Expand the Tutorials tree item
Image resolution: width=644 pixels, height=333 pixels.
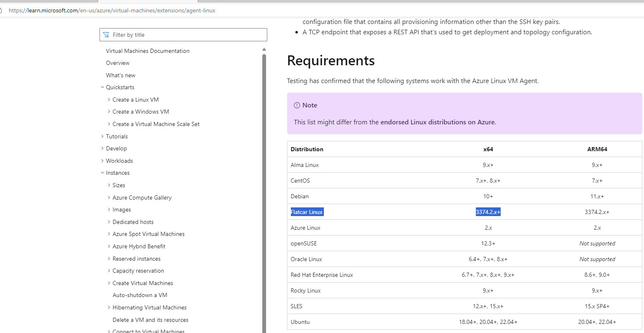coord(102,136)
